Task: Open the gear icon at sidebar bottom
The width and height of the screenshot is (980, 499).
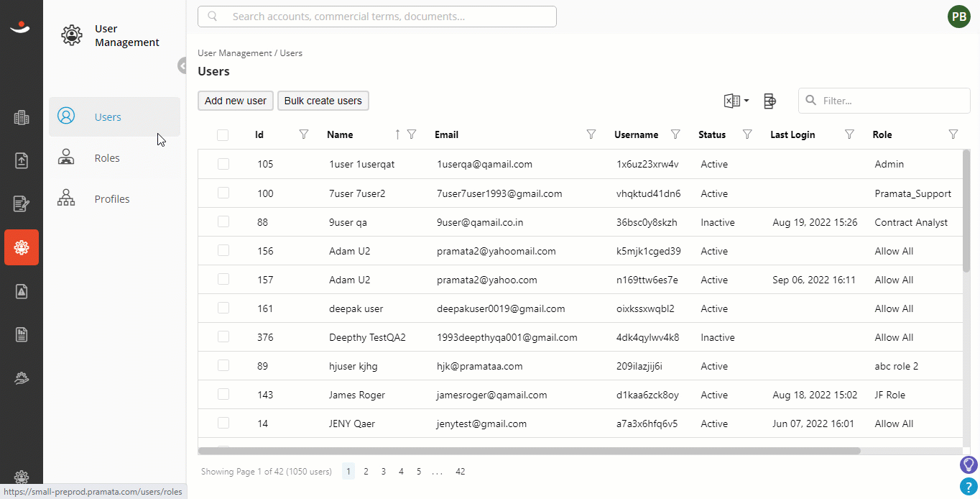Action: tap(22, 477)
